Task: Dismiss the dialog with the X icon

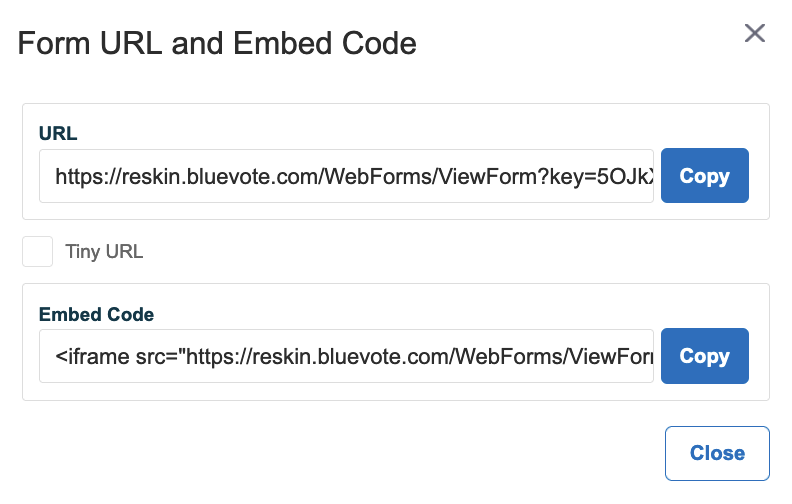Action: point(755,33)
